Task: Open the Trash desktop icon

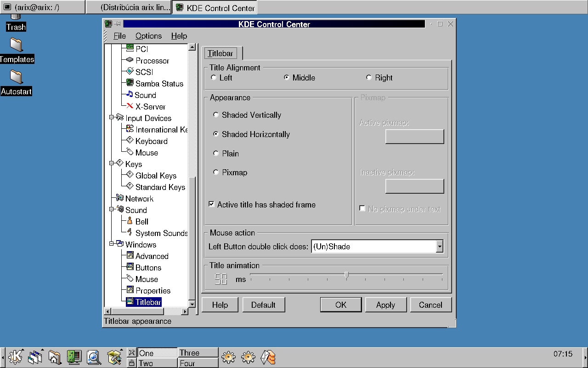Action: coord(16,23)
